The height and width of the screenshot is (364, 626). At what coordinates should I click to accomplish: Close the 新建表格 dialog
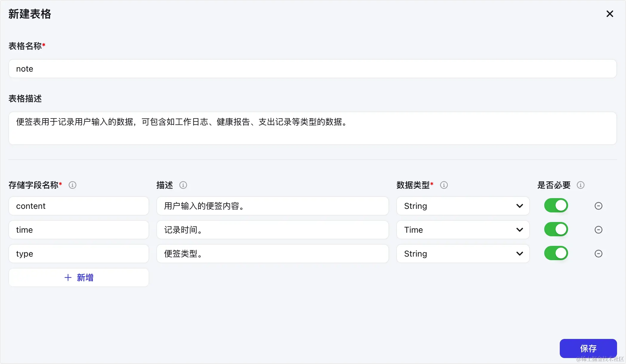(610, 14)
